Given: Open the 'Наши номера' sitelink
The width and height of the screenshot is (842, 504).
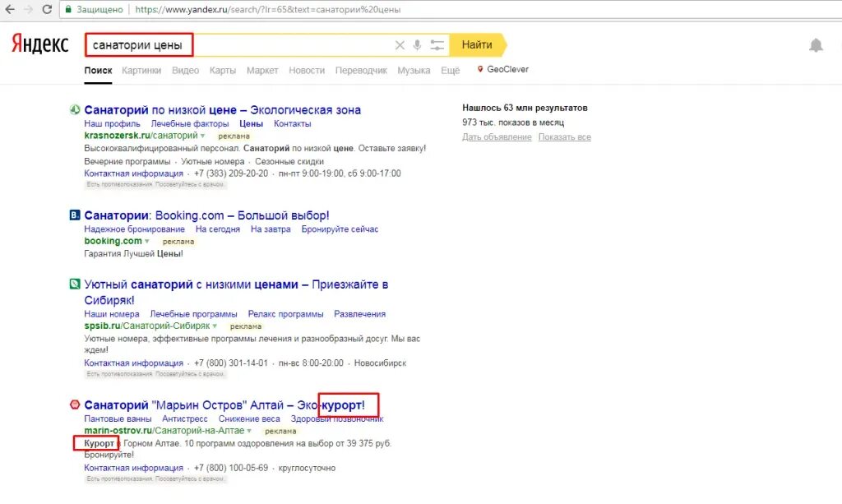Looking at the screenshot, I should [x=112, y=314].
